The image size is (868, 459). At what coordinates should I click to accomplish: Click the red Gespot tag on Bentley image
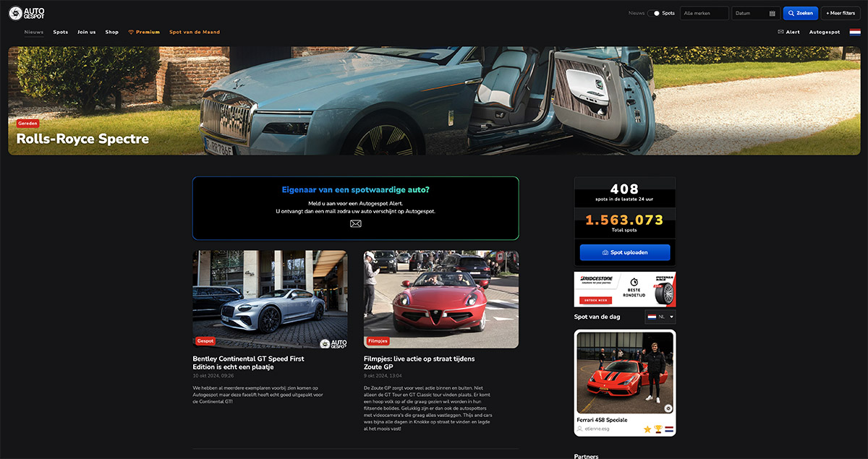tap(205, 340)
